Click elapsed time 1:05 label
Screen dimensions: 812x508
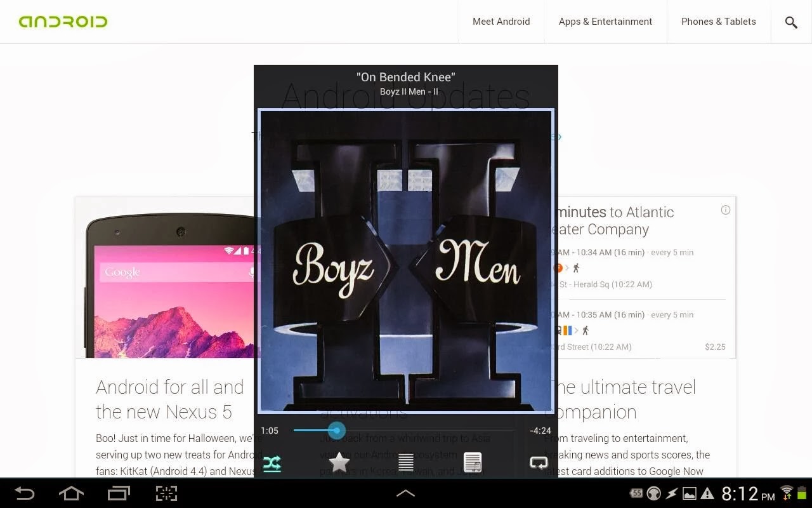point(270,431)
